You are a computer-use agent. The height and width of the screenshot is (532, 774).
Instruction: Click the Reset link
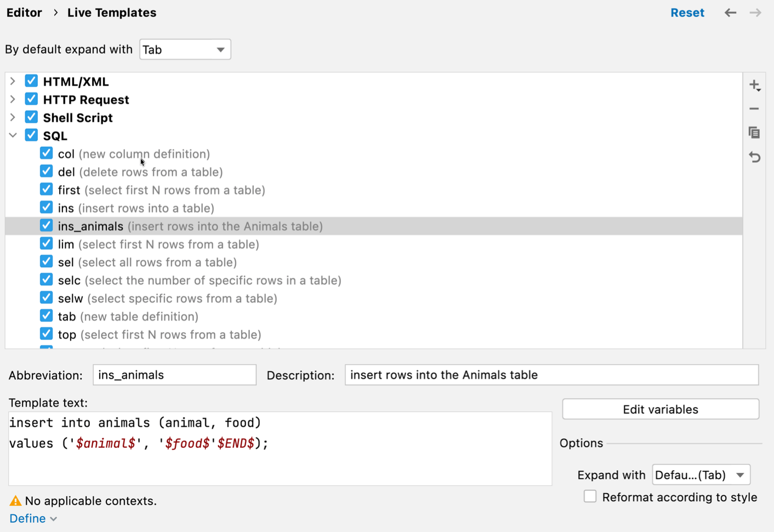pyautogui.click(x=687, y=13)
